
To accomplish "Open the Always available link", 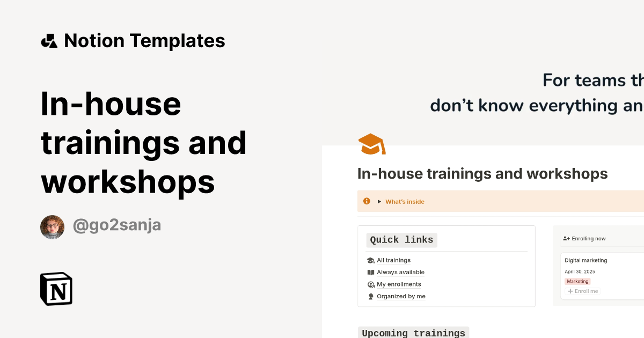I will click(400, 272).
